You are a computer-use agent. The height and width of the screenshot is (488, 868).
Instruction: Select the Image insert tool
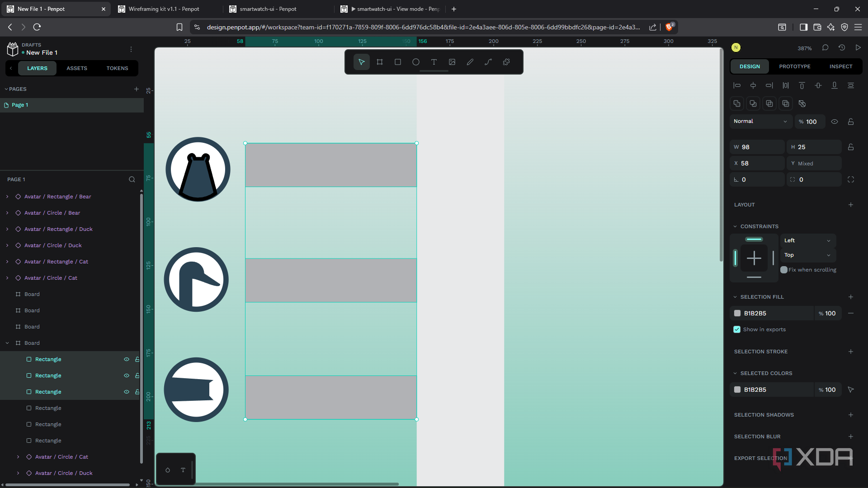pyautogui.click(x=452, y=62)
